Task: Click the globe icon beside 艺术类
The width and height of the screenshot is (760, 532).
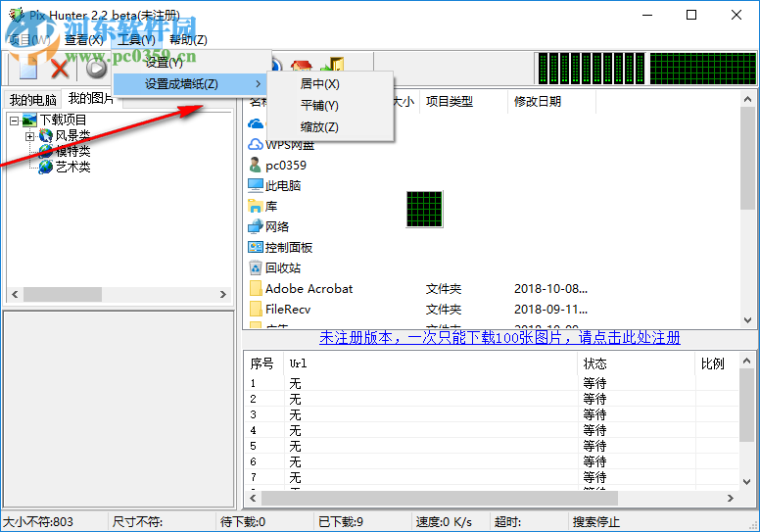Action: (x=46, y=167)
